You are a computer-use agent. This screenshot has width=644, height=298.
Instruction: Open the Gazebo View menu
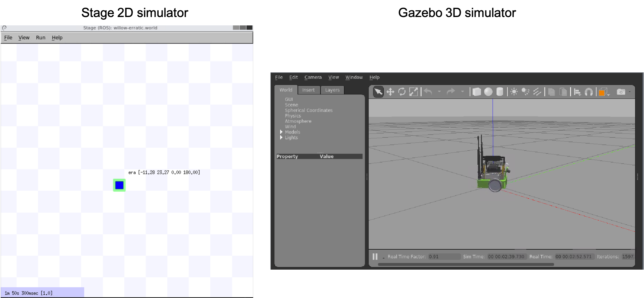click(333, 77)
